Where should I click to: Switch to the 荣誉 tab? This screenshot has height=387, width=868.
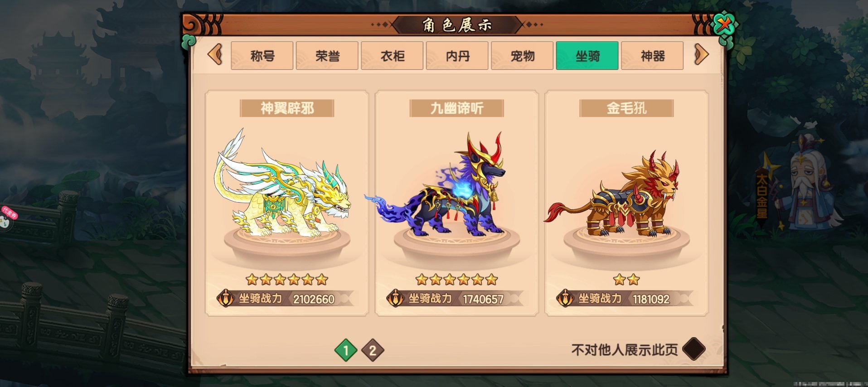(327, 56)
